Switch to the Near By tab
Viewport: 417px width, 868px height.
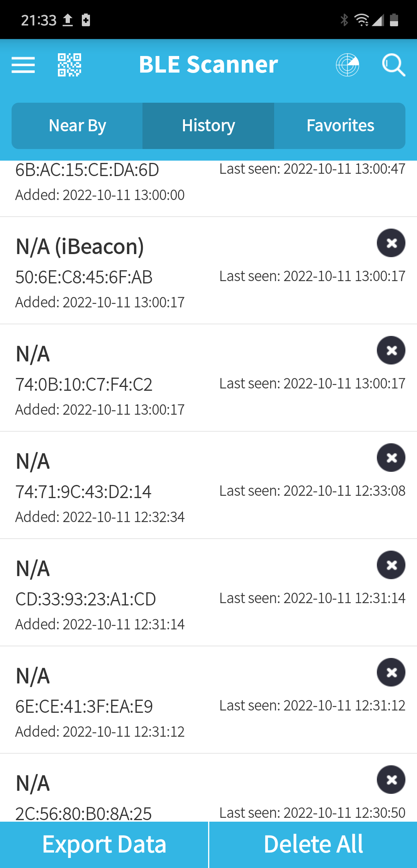[x=77, y=126]
